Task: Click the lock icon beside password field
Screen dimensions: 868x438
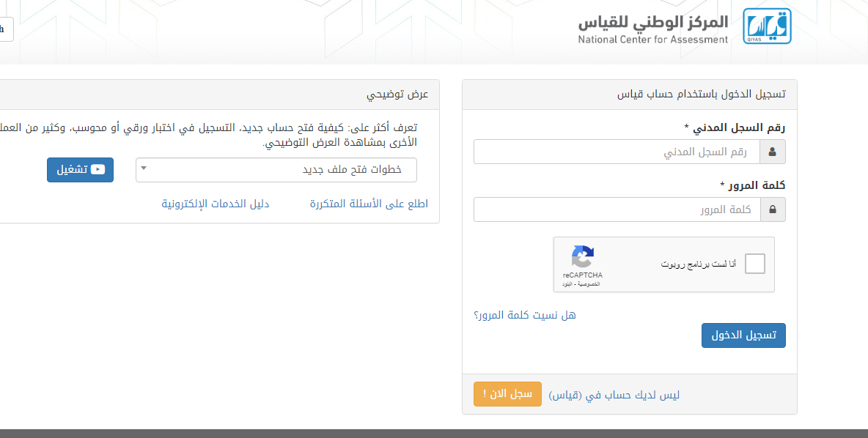Action: point(772,209)
